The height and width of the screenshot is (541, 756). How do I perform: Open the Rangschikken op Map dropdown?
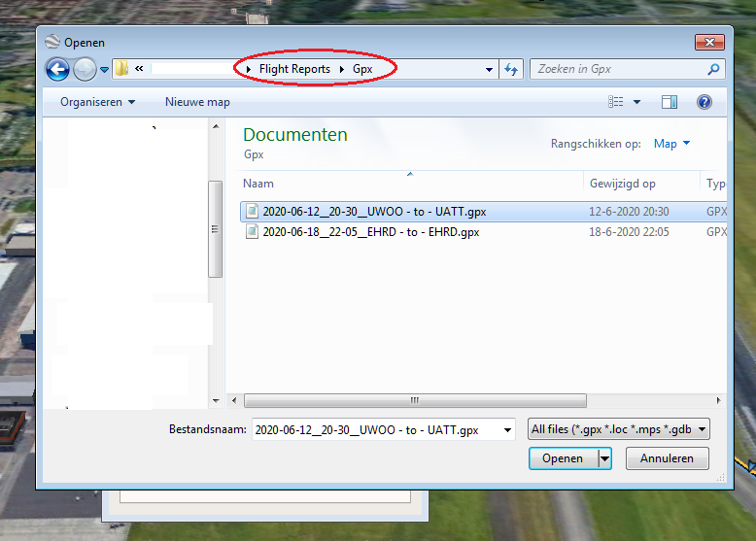671,144
